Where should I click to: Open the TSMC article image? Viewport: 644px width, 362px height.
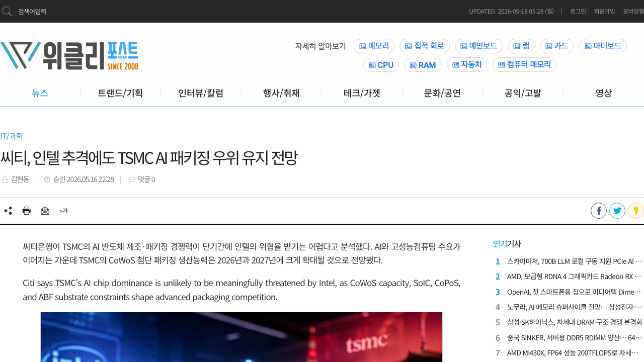[x=242, y=337]
